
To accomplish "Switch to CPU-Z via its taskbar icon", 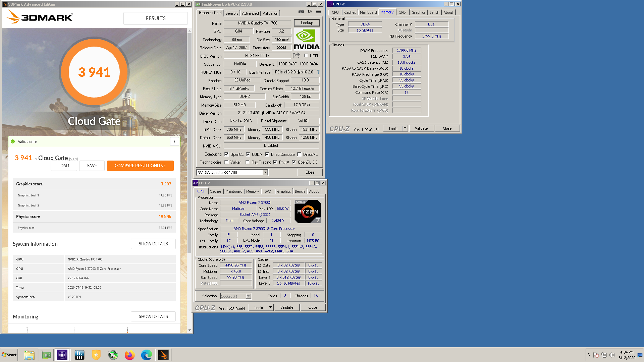I will [x=62, y=355].
